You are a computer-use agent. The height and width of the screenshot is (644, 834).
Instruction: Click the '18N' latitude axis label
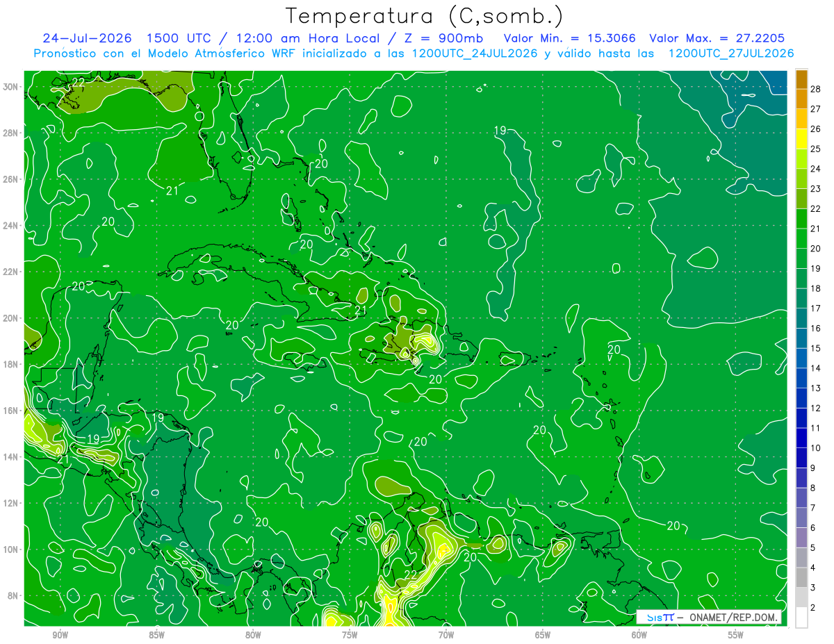[x=12, y=364]
